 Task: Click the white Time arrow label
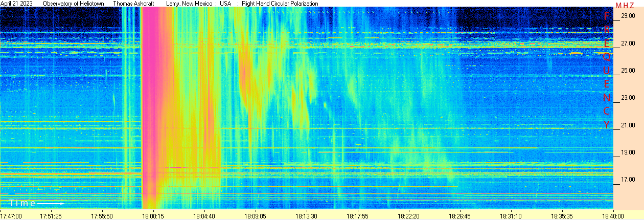36,204
